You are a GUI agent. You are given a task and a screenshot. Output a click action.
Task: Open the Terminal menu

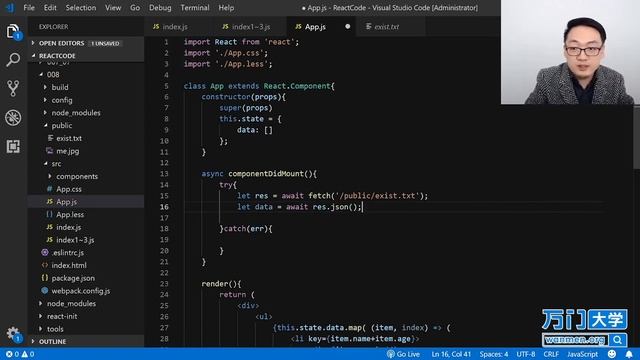coord(195,7)
